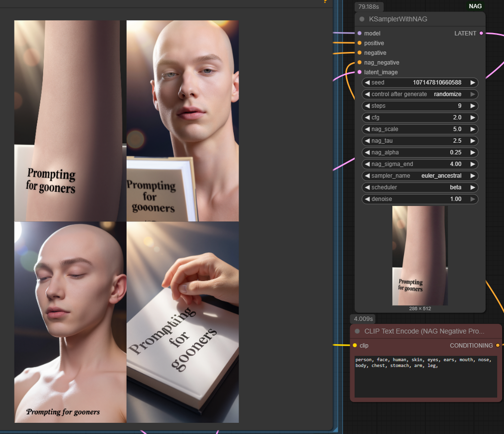This screenshot has height=434, width=504.
Task: Open the bottom-left closed-eyes portrait image
Action: (x=70, y=322)
